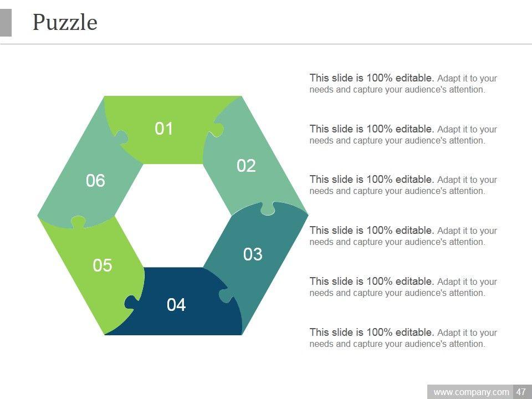Choose the sage green puzzle piece 06
Screen dimensions: 532x399
coord(95,180)
